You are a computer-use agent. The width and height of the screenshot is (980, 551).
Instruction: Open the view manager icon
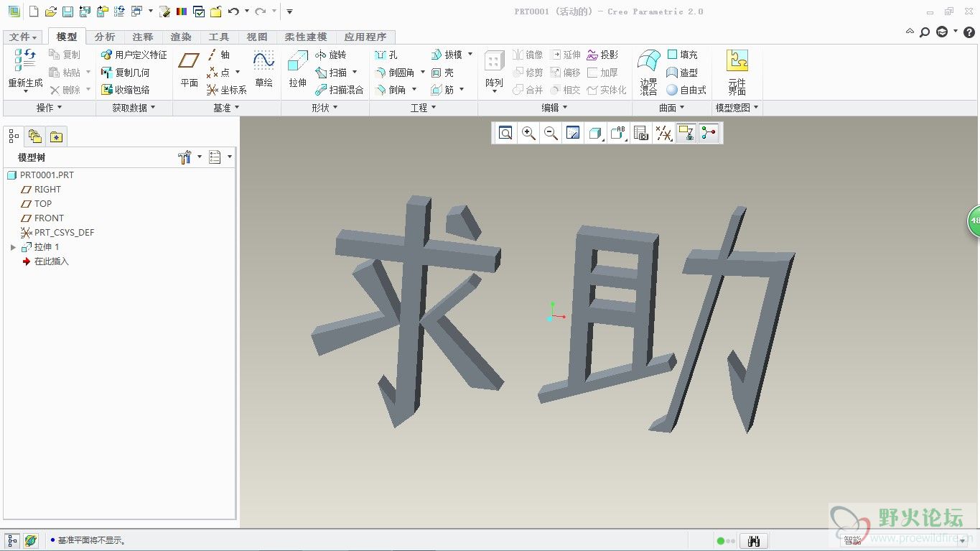[640, 133]
